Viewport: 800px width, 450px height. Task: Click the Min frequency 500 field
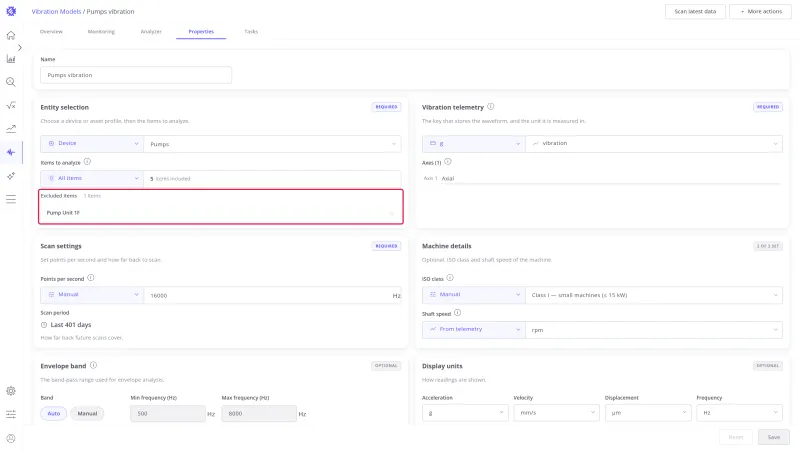point(168,413)
